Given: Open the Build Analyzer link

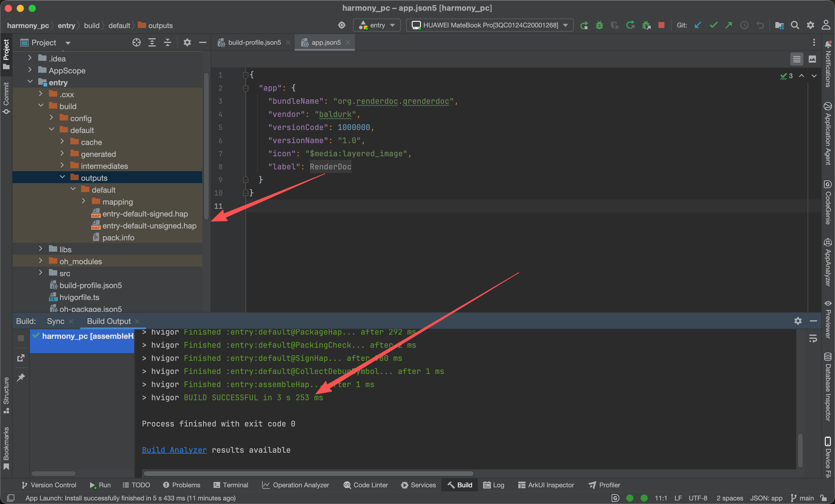Looking at the screenshot, I should (174, 450).
